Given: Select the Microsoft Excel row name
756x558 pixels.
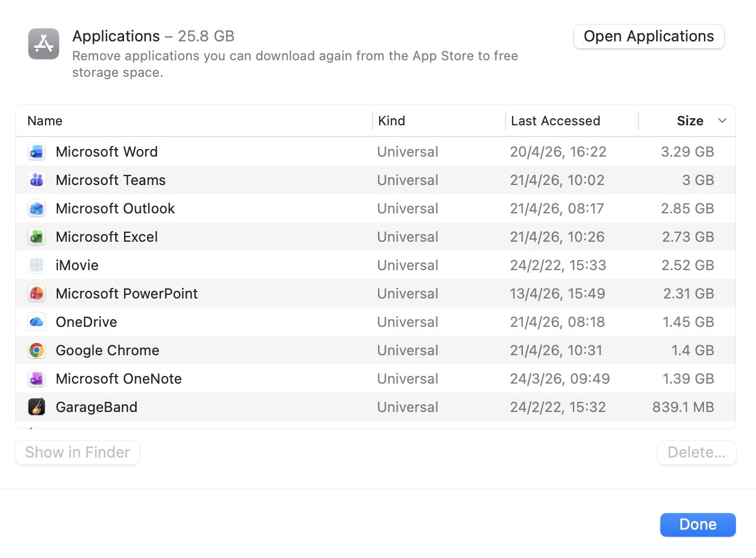Looking at the screenshot, I should pyautogui.click(x=107, y=237).
